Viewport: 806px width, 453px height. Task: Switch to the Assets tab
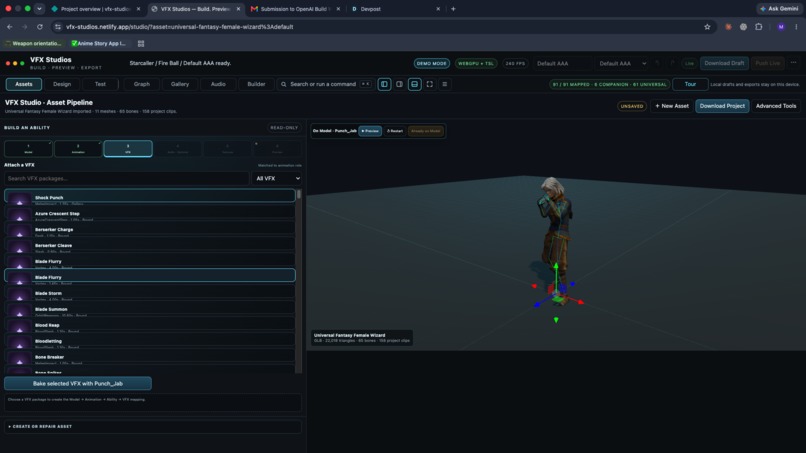[24, 84]
